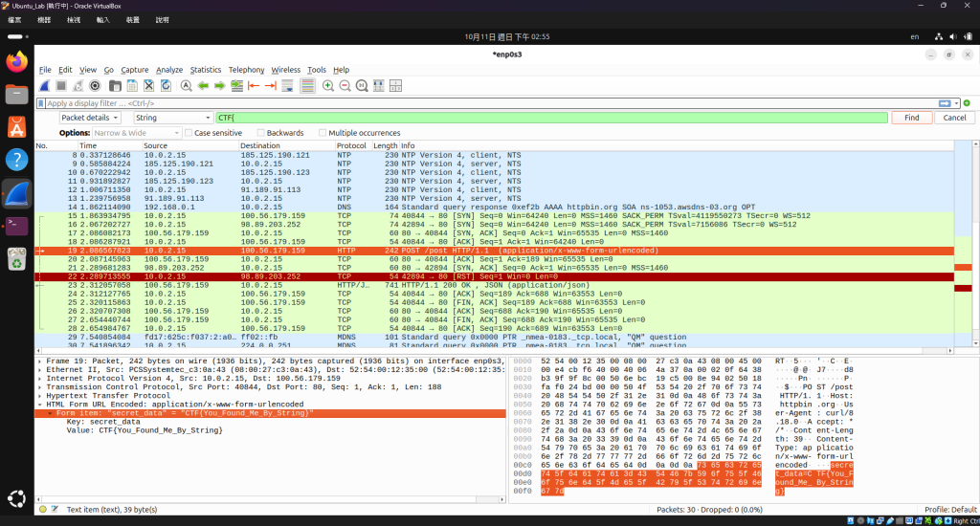Toggle packet list colorization

click(307, 85)
